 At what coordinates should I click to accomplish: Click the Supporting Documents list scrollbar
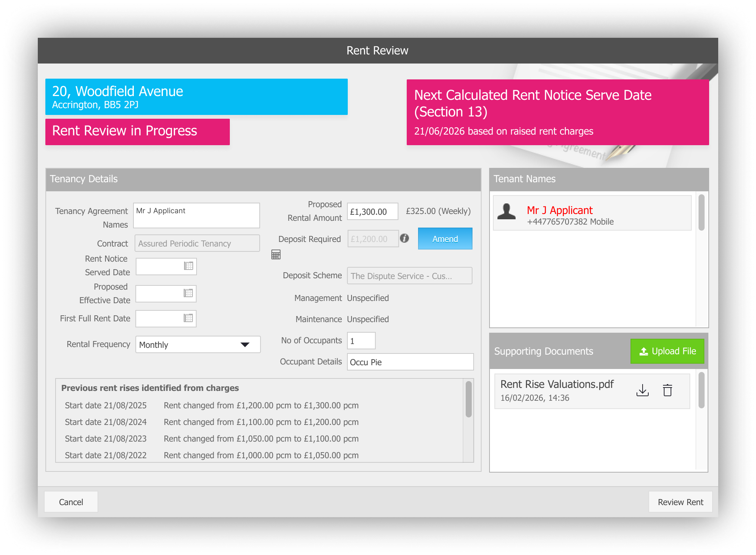(701, 390)
